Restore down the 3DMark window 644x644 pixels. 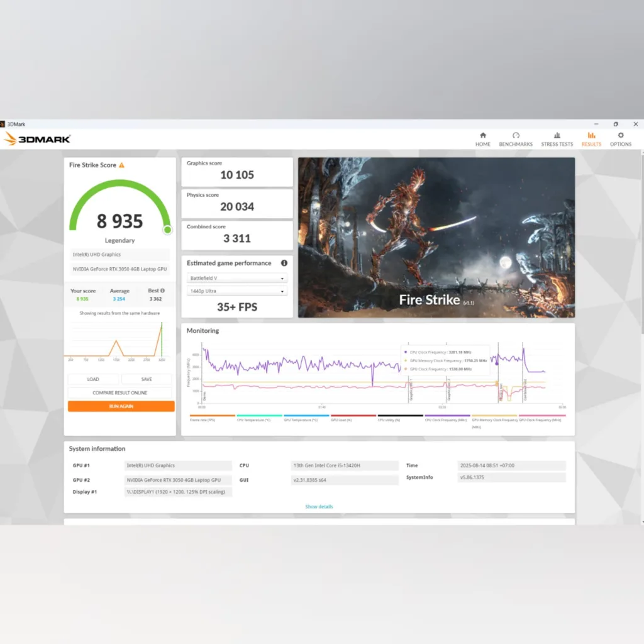coord(615,124)
